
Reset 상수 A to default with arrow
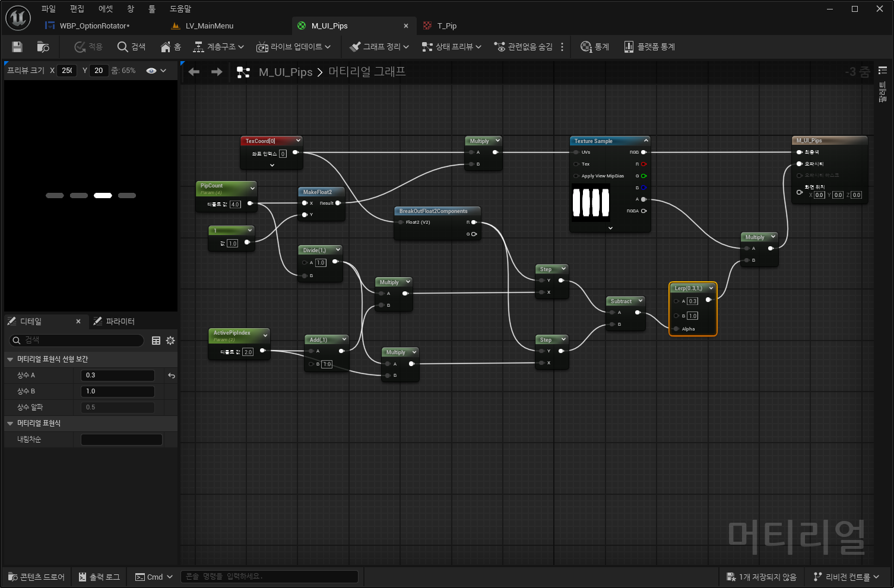172,376
